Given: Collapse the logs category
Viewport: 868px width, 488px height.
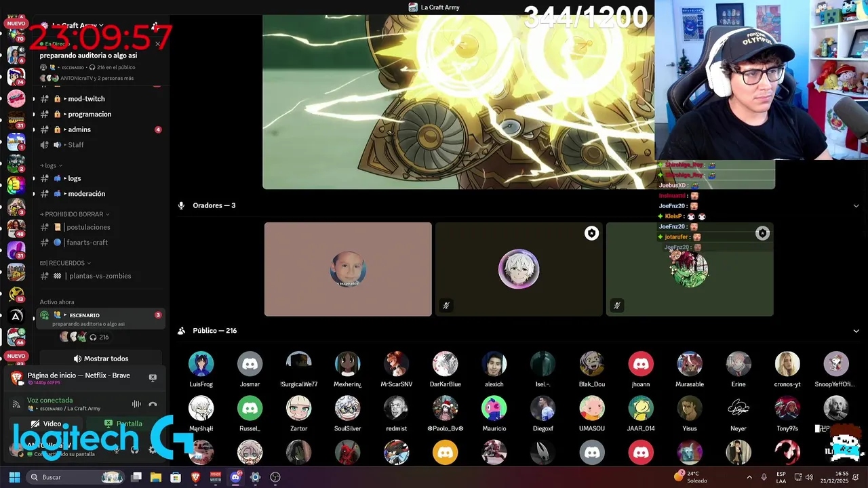Looking at the screenshot, I should [52, 165].
